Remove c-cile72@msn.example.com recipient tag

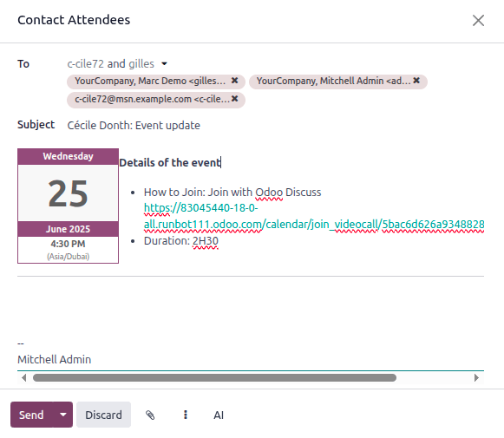234,99
